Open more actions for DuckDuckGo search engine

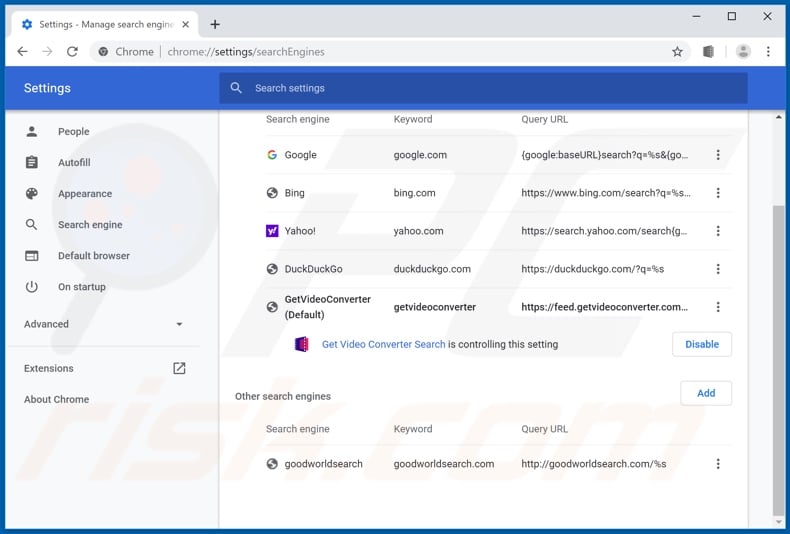[x=718, y=269]
